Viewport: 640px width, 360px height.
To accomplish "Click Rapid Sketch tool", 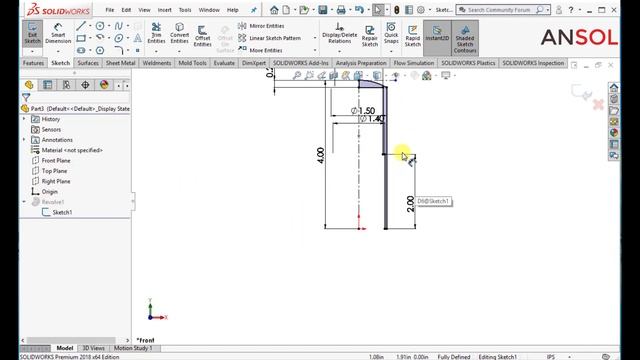I will 412,36.
